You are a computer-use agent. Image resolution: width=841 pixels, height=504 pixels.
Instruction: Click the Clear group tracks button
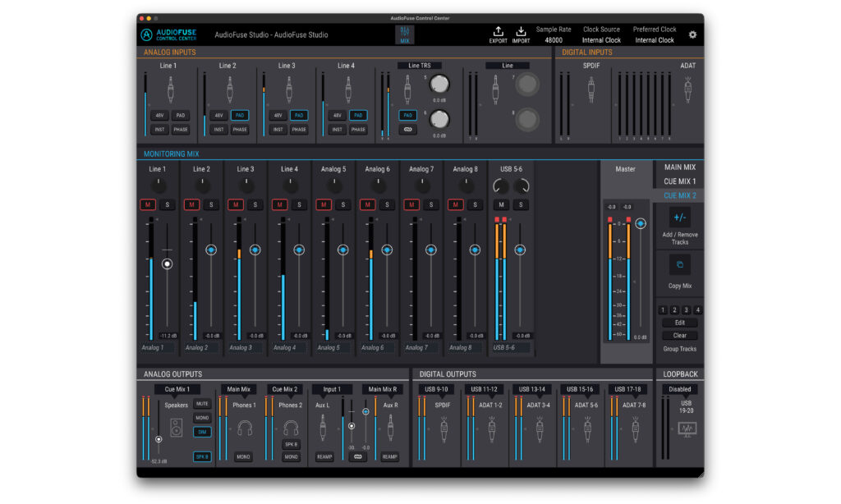tap(679, 336)
